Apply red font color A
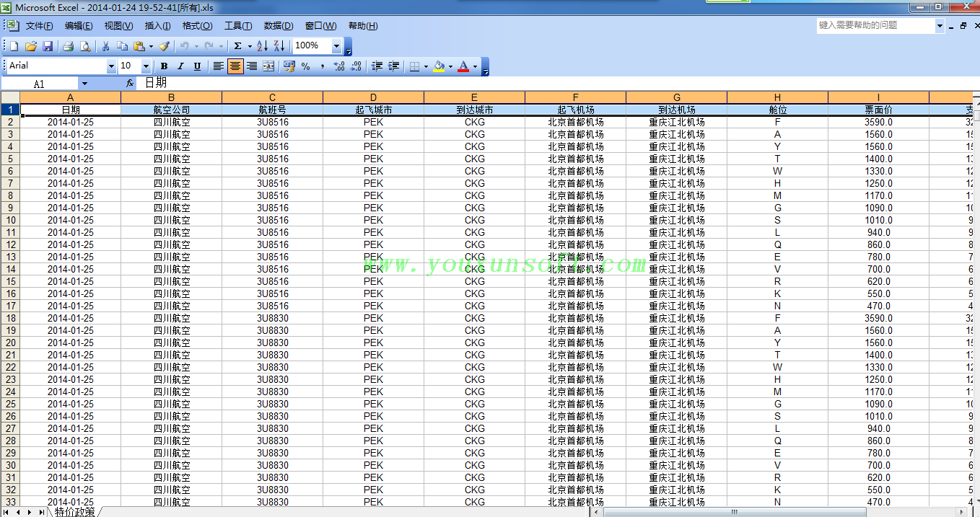The width and height of the screenshot is (980, 517). click(x=463, y=66)
